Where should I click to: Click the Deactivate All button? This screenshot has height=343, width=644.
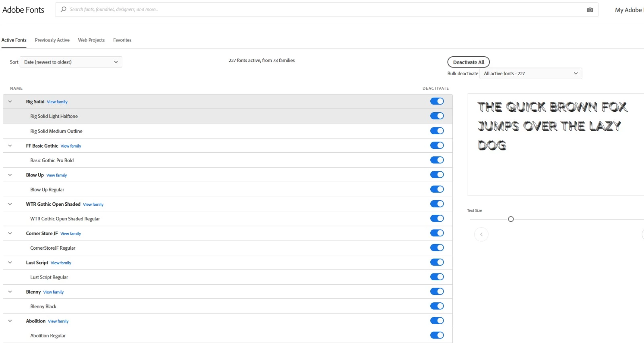[x=469, y=62]
